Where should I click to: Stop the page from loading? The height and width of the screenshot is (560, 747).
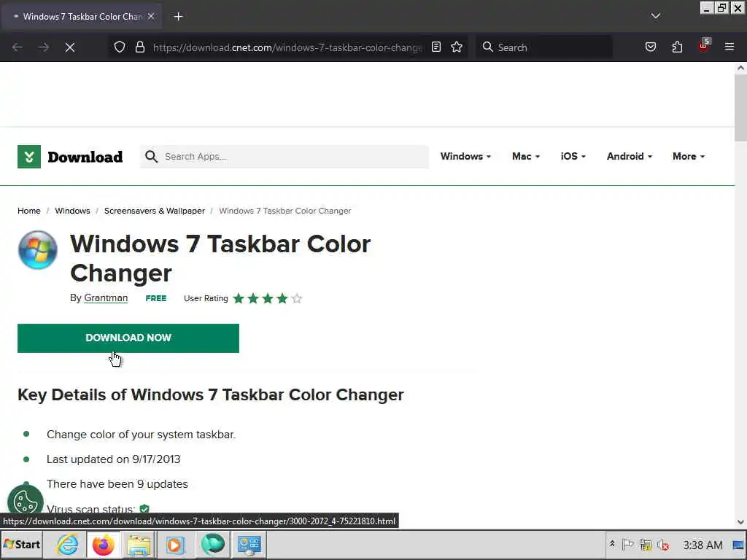tap(70, 47)
